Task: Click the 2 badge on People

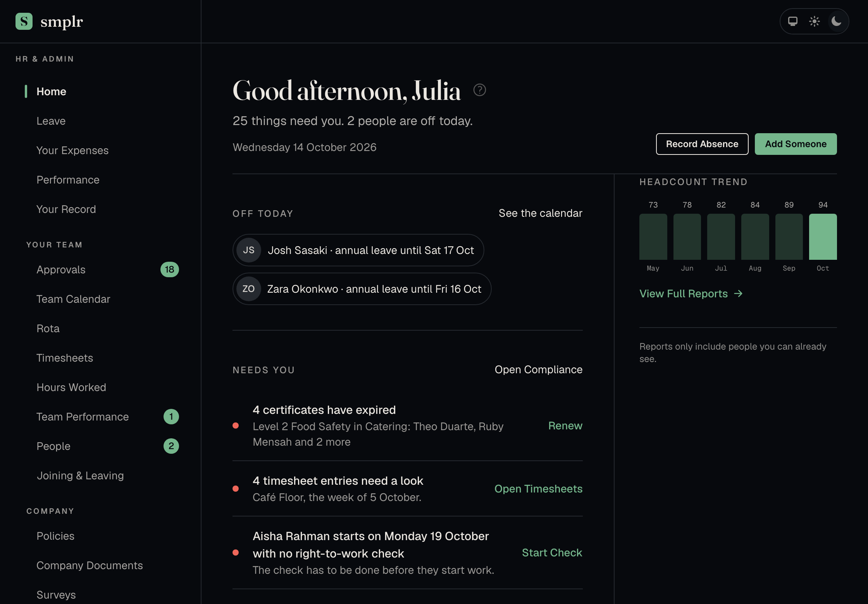Action: pos(171,446)
